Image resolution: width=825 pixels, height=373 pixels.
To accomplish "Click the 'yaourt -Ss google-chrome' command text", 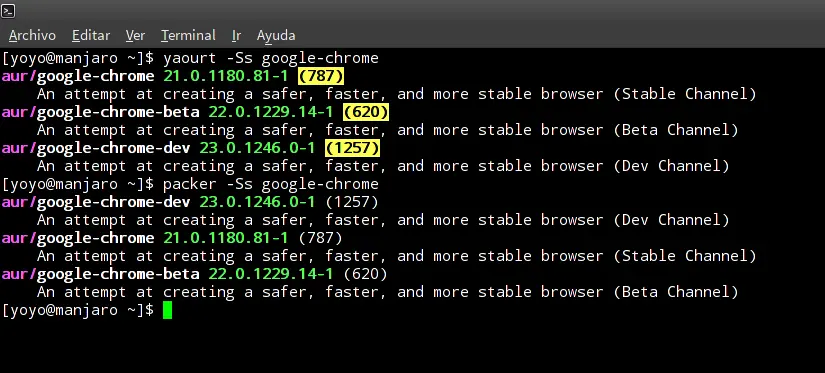I will (270, 58).
